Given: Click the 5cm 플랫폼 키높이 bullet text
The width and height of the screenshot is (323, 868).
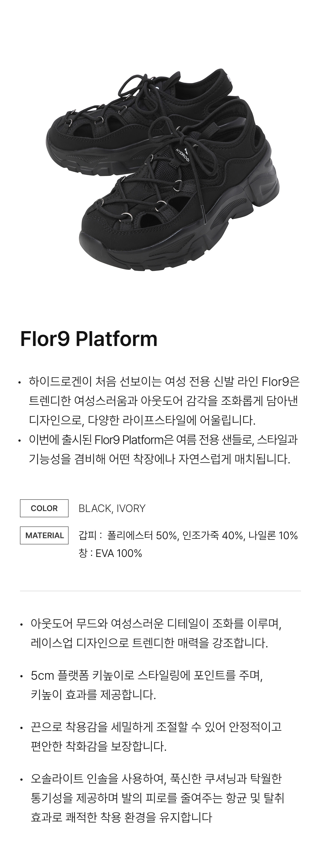Looking at the screenshot, I should tap(147, 685).
